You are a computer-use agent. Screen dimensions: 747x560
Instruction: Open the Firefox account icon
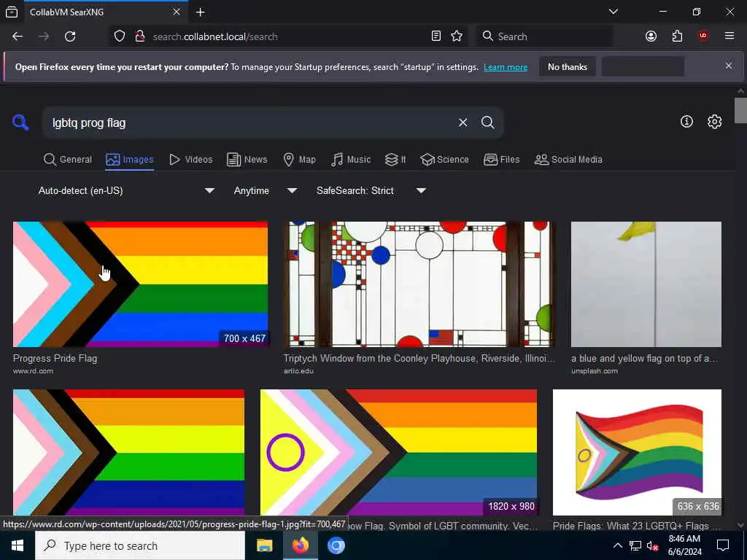(651, 36)
